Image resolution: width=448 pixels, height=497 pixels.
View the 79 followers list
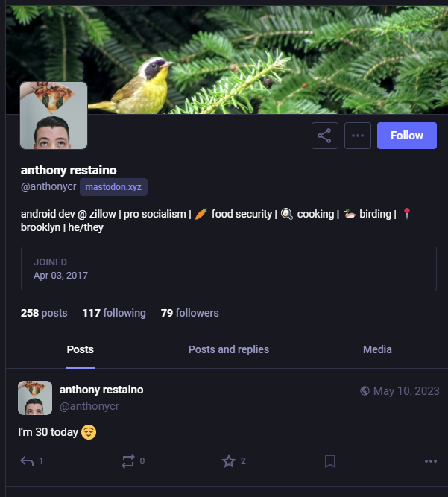189,313
